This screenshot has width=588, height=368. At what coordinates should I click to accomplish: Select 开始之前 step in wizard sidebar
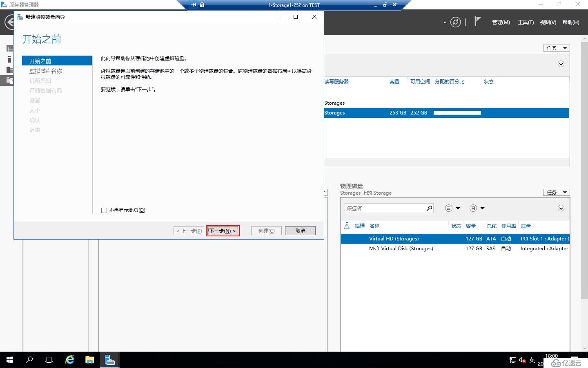click(57, 61)
